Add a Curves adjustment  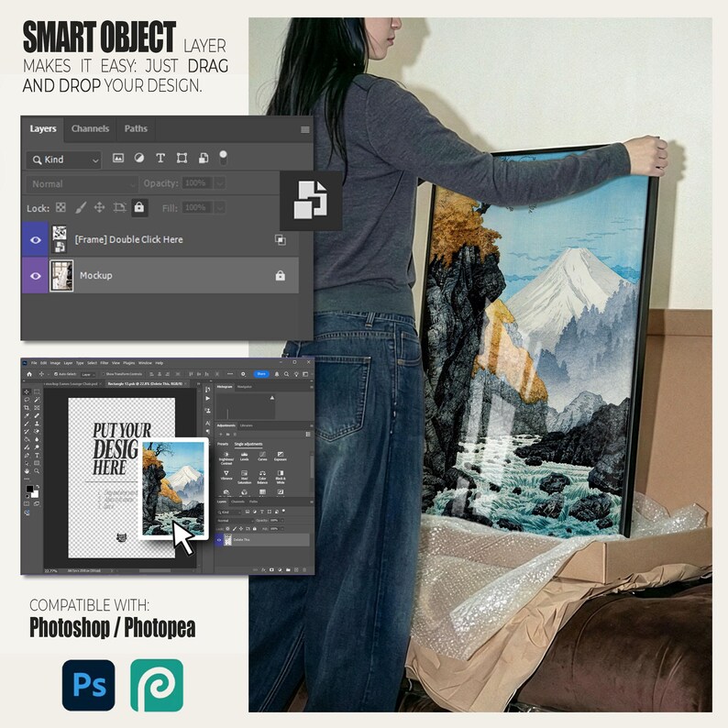(x=262, y=457)
